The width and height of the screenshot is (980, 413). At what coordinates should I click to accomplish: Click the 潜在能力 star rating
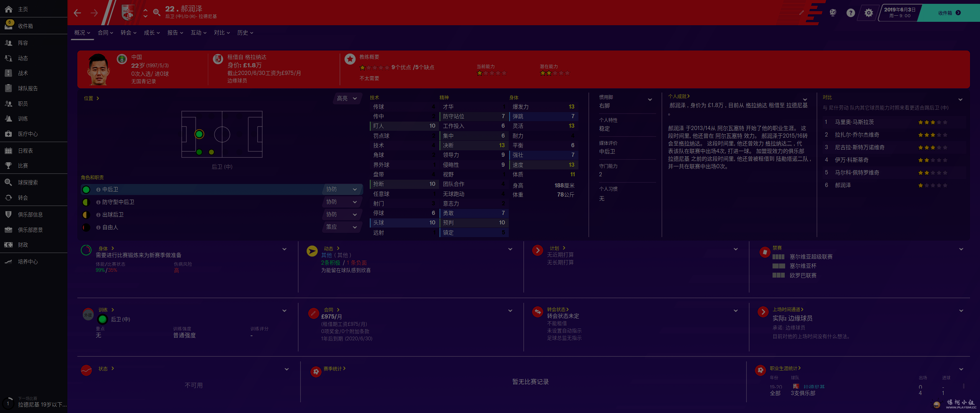[x=555, y=73]
